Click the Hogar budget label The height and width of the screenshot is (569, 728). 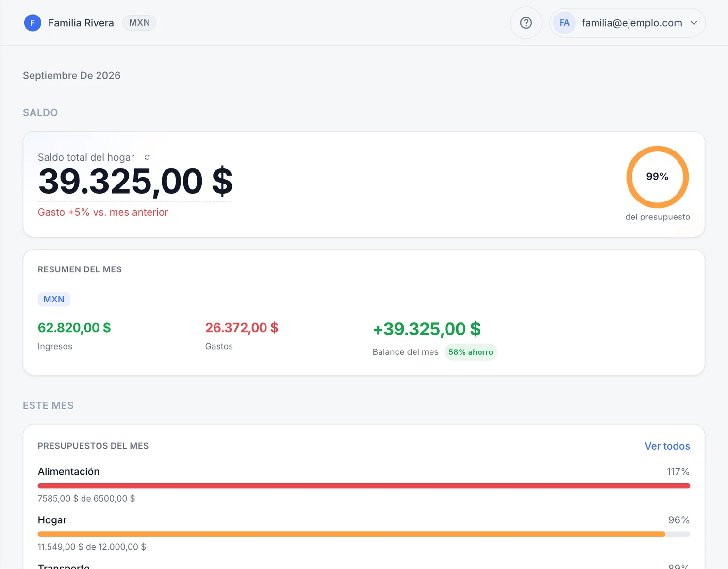[x=52, y=520]
